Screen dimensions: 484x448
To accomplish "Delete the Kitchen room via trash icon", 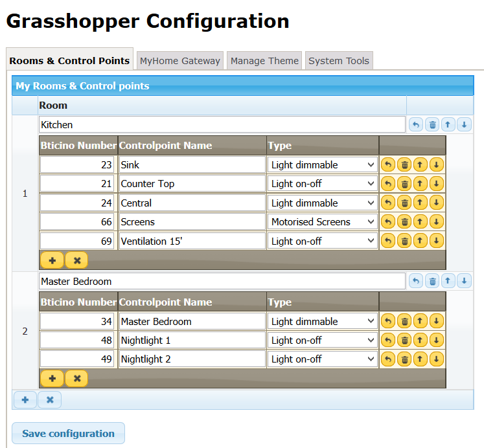I will pyautogui.click(x=432, y=125).
